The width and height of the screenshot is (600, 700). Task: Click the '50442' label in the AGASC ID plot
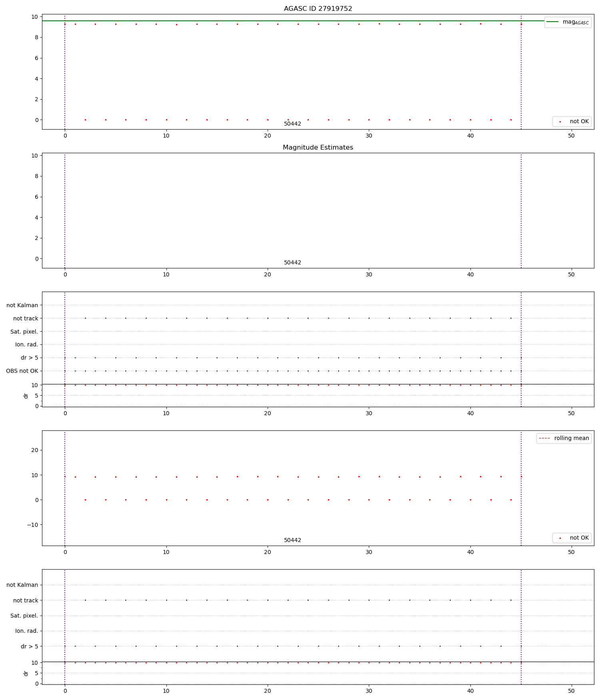click(292, 124)
